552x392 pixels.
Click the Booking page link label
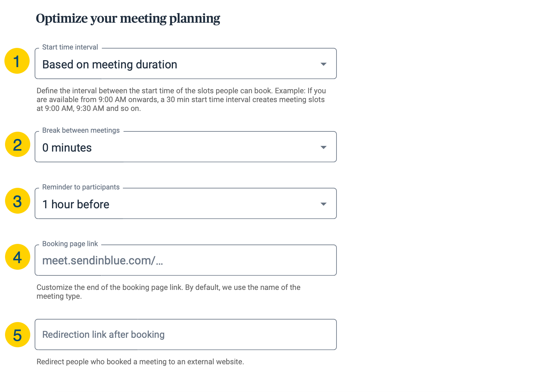[70, 244]
